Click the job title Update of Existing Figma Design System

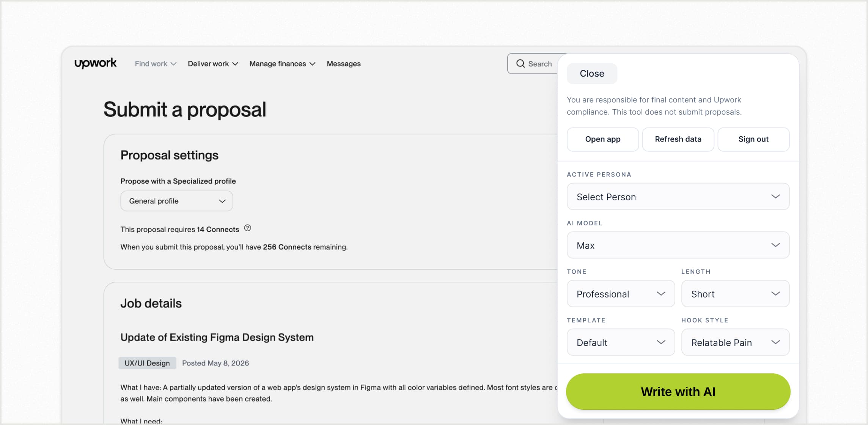pyautogui.click(x=217, y=337)
